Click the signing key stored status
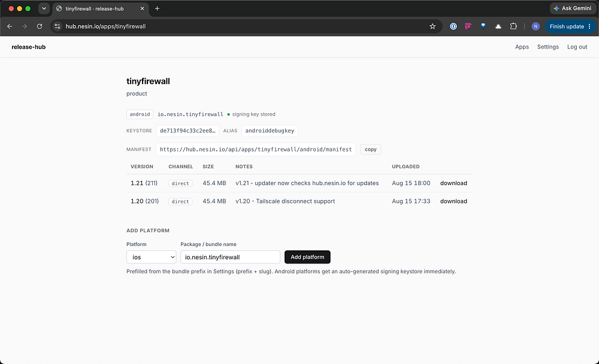This screenshot has width=599, height=364. click(252, 114)
